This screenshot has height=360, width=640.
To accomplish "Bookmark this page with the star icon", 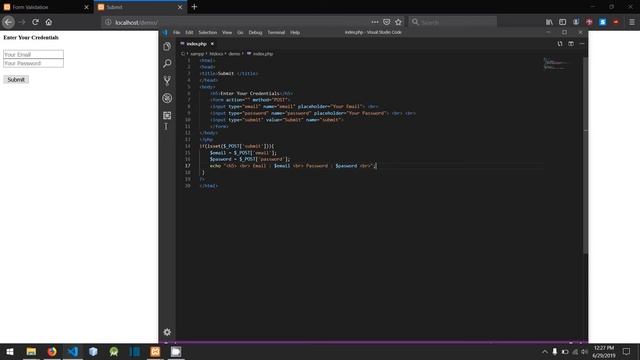I will pos(398,22).
